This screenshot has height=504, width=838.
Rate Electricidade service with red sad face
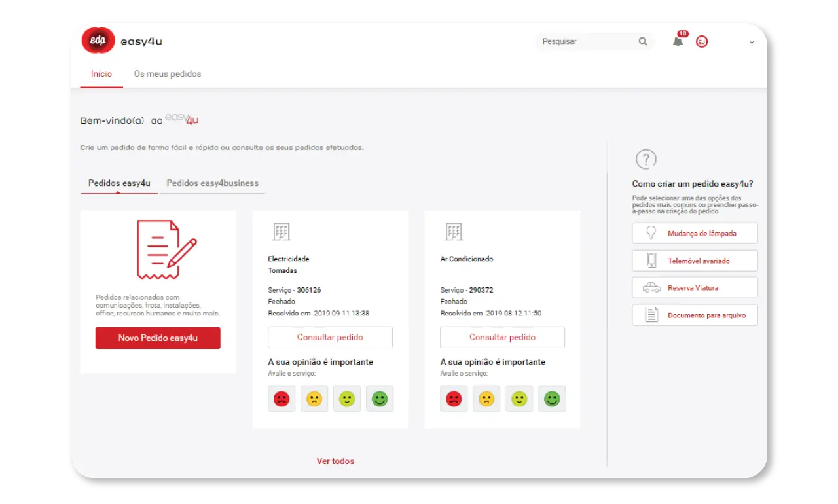(x=282, y=399)
